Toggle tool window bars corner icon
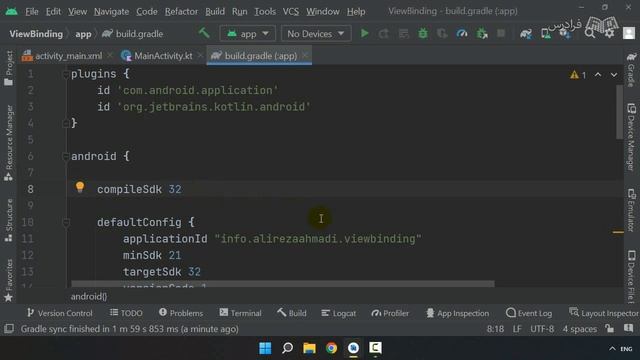This screenshot has width=640, height=360. tap(9, 329)
